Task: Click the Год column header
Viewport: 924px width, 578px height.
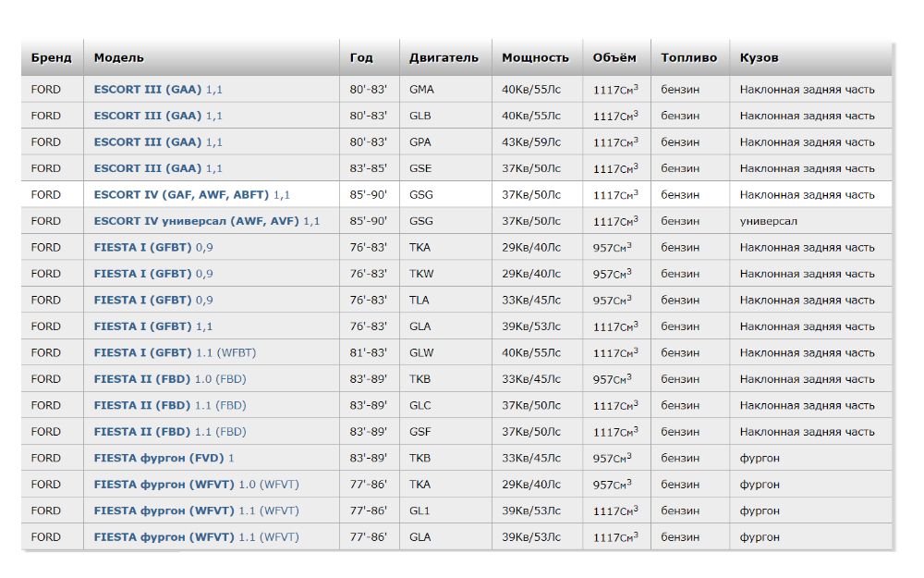Action: coord(370,57)
